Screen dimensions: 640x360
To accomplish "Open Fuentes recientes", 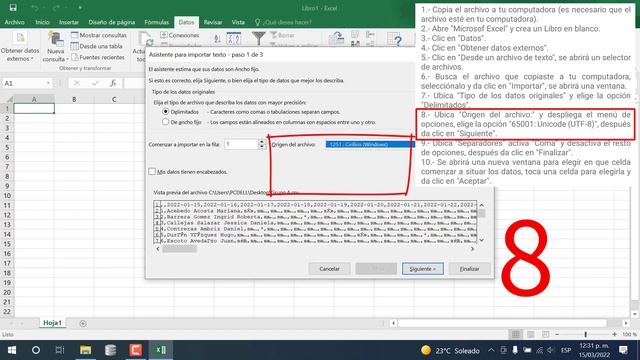I will [98, 57].
